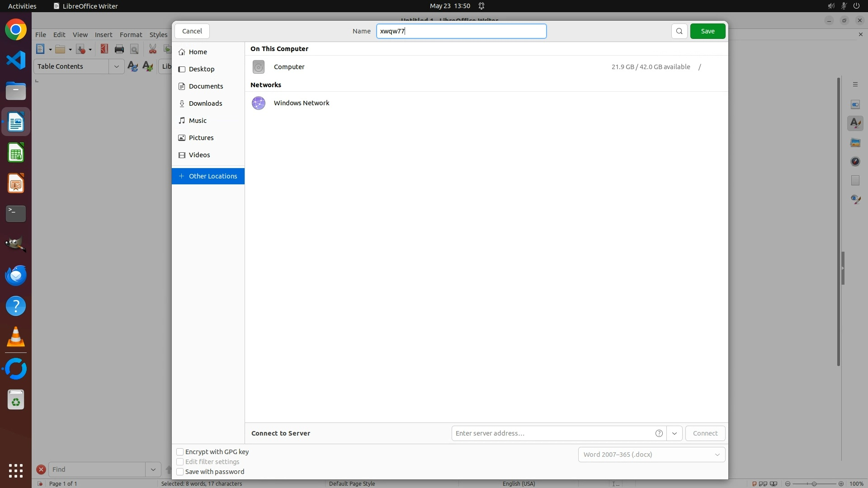The width and height of the screenshot is (868, 488).
Task: Click the Cut scissors toolbar icon
Action: [x=153, y=49]
